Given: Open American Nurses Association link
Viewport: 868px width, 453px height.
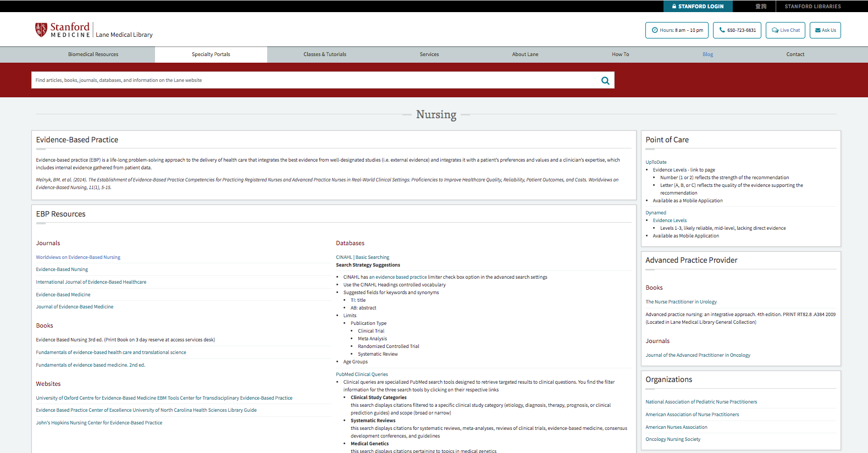Looking at the screenshot, I should coord(677,427).
